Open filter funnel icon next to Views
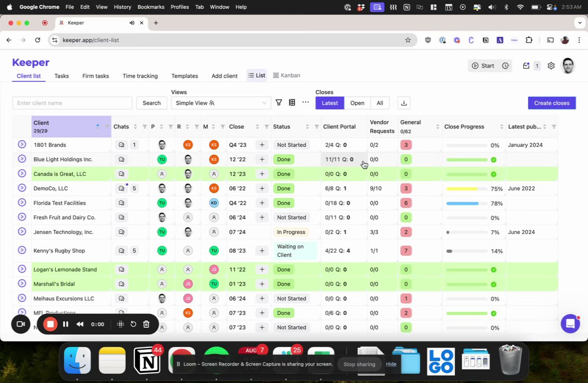Screen dimensions: 588x383 coord(279,103)
